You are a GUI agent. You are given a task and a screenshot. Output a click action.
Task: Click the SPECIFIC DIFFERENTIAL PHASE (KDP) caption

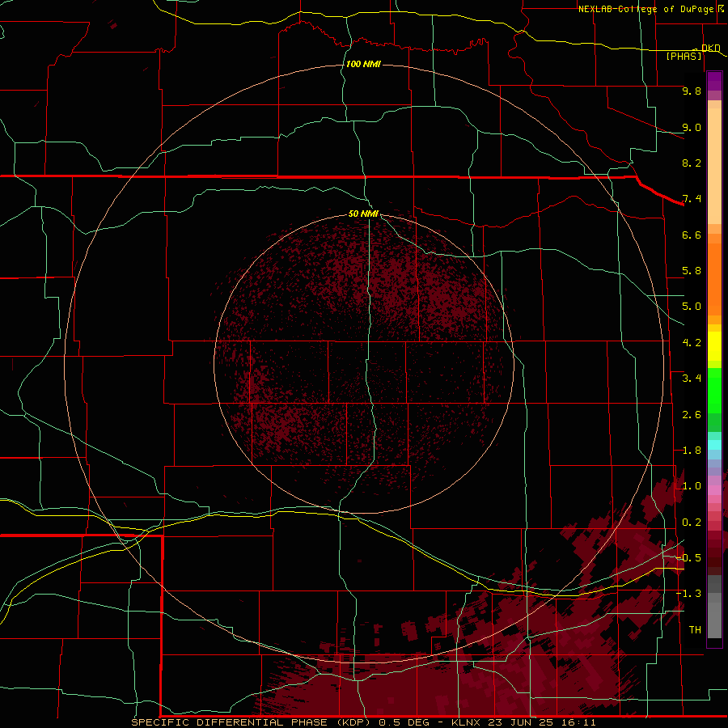[251, 722]
